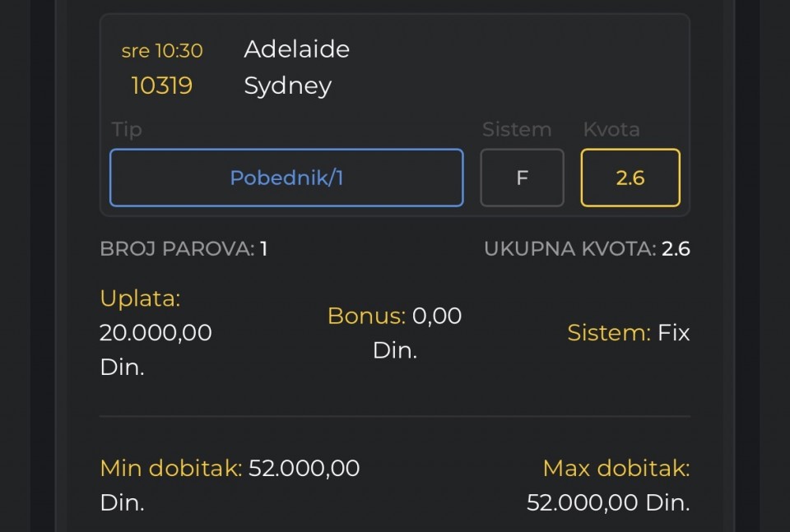Select the Min dobitak 52.000,00 amount
Viewport: 790px width, 532px height.
(304, 469)
